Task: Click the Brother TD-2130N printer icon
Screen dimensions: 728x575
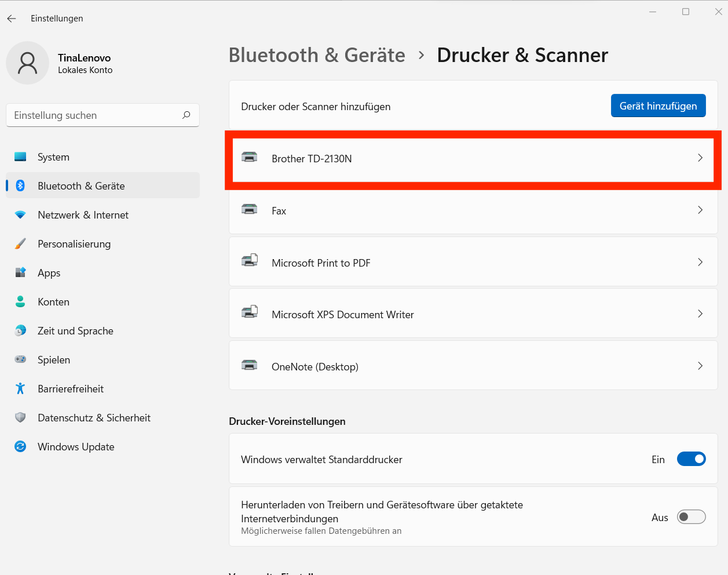Action: click(250, 157)
